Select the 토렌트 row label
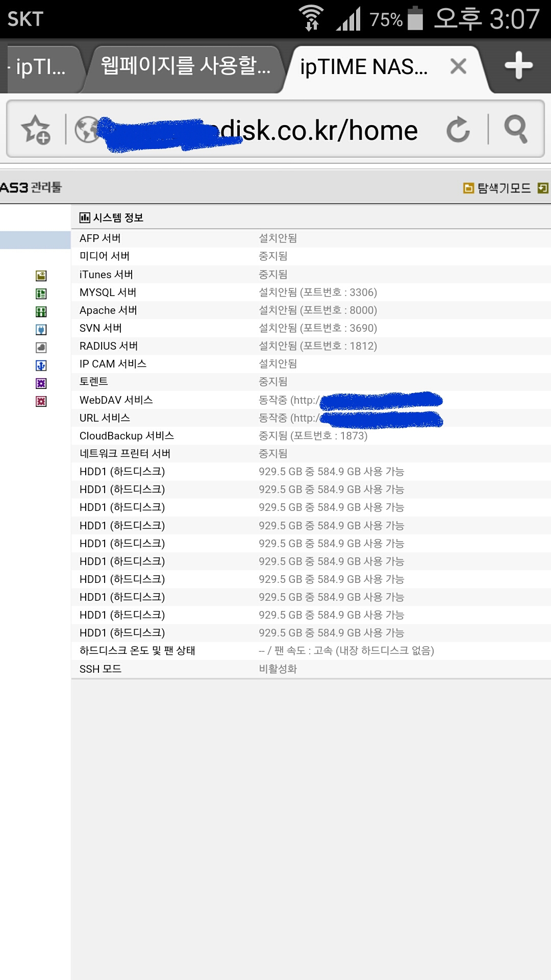Image resolution: width=551 pixels, height=980 pixels. tap(94, 382)
